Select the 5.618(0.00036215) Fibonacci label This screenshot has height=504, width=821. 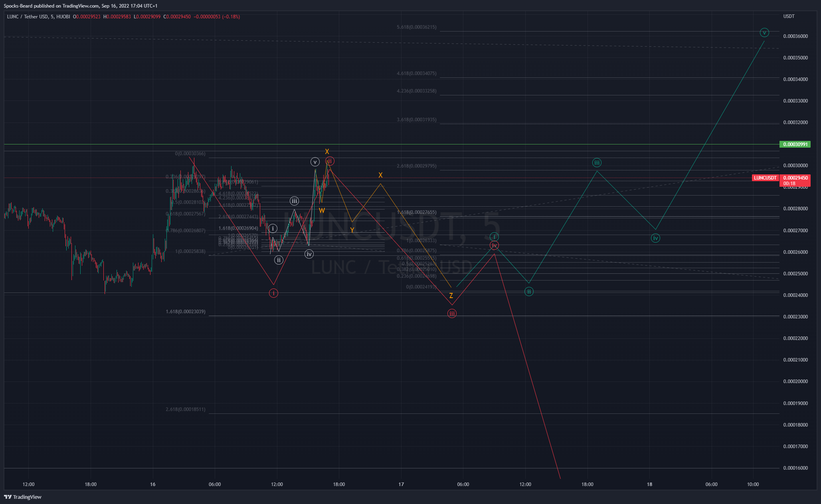pyautogui.click(x=417, y=27)
